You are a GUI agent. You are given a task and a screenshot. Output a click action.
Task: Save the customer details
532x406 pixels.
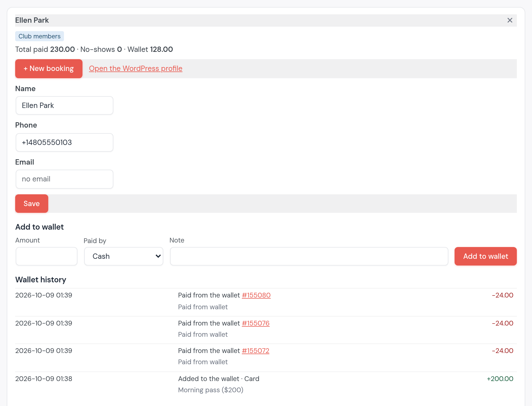point(32,204)
